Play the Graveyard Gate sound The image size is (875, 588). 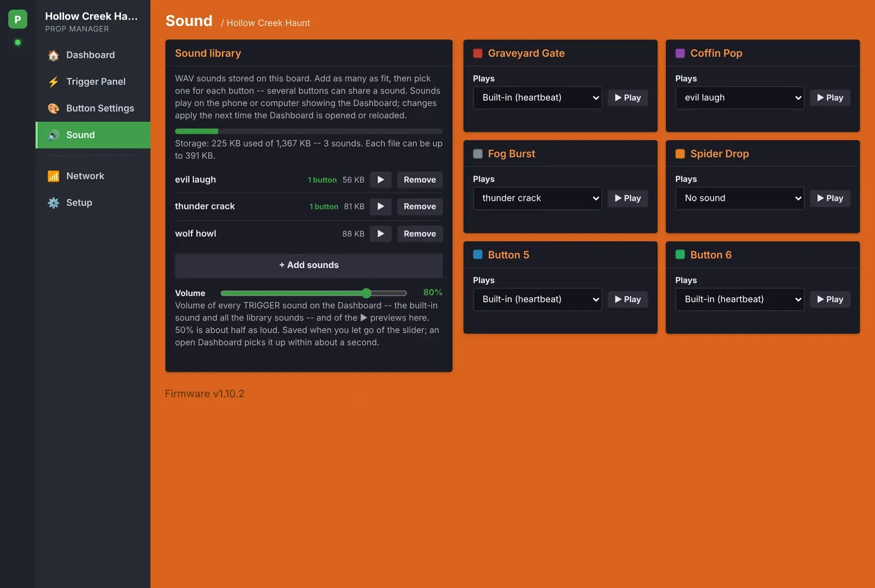click(x=628, y=98)
